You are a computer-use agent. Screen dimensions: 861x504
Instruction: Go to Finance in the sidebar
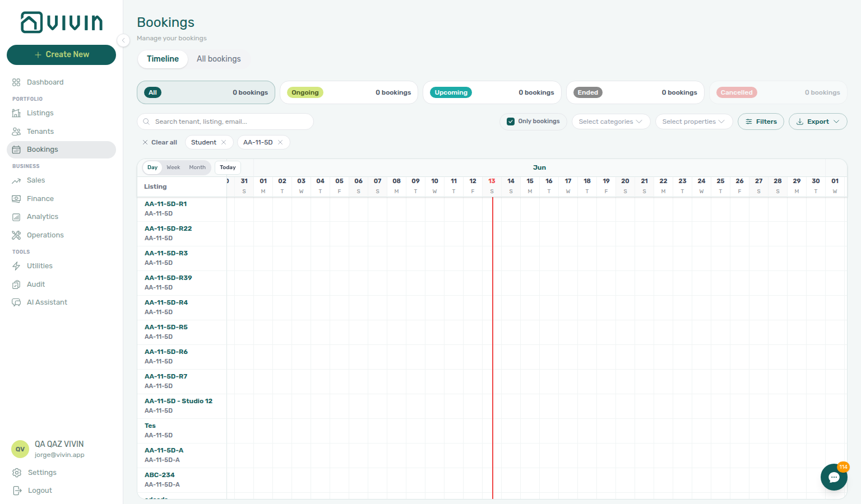[x=61, y=199]
